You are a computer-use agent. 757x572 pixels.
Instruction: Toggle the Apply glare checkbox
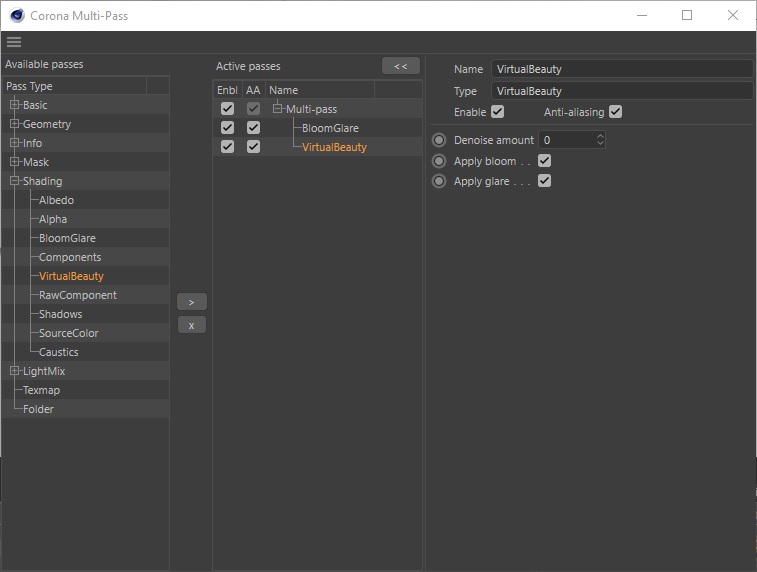click(x=545, y=181)
